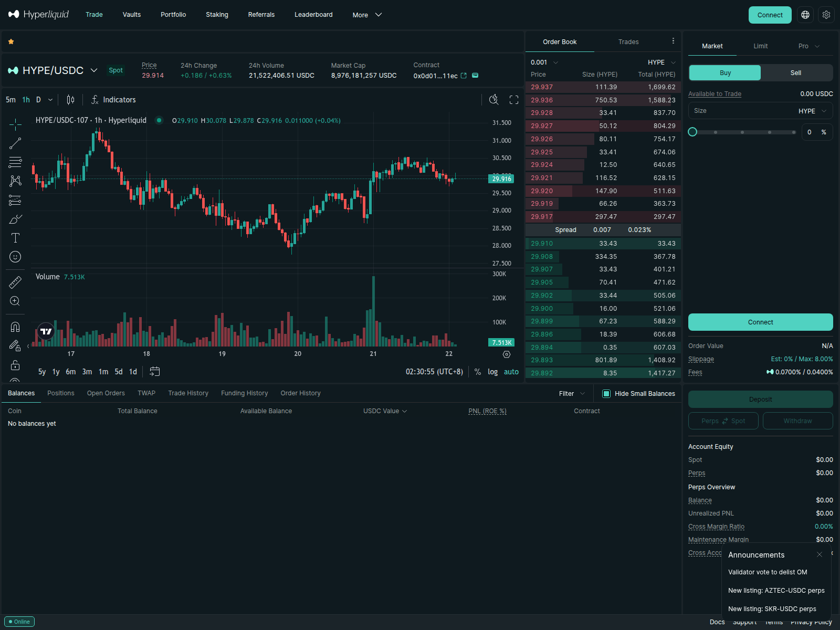The image size is (840, 630).
Task: Select the trend line drawing tool
Action: pyautogui.click(x=15, y=143)
